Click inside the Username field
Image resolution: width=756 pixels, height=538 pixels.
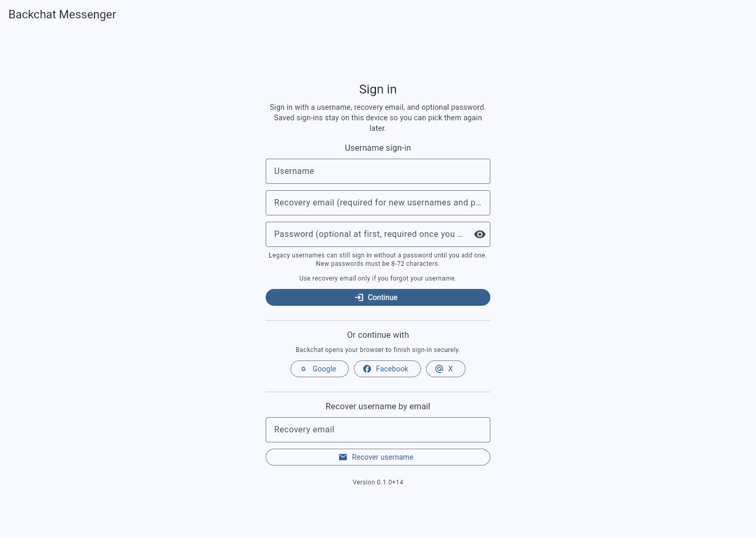click(378, 171)
